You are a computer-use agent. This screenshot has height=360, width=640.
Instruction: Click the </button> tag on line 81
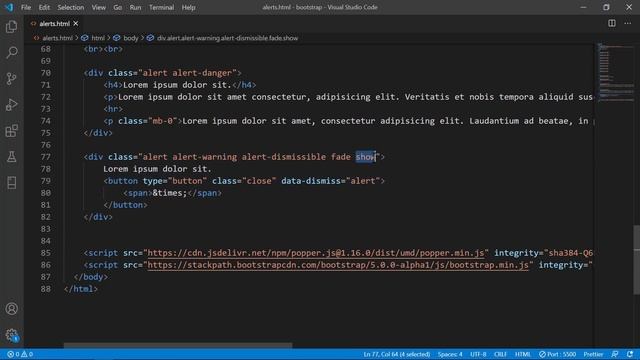point(125,205)
